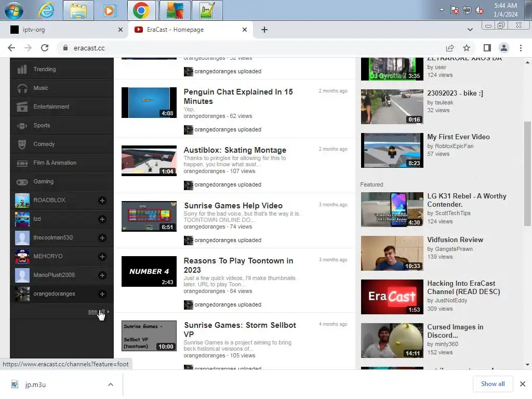This screenshot has width=532, height=399.
Task: Open Sunrise Games: Storm Sellbot VP title
Action: [240, 330]
